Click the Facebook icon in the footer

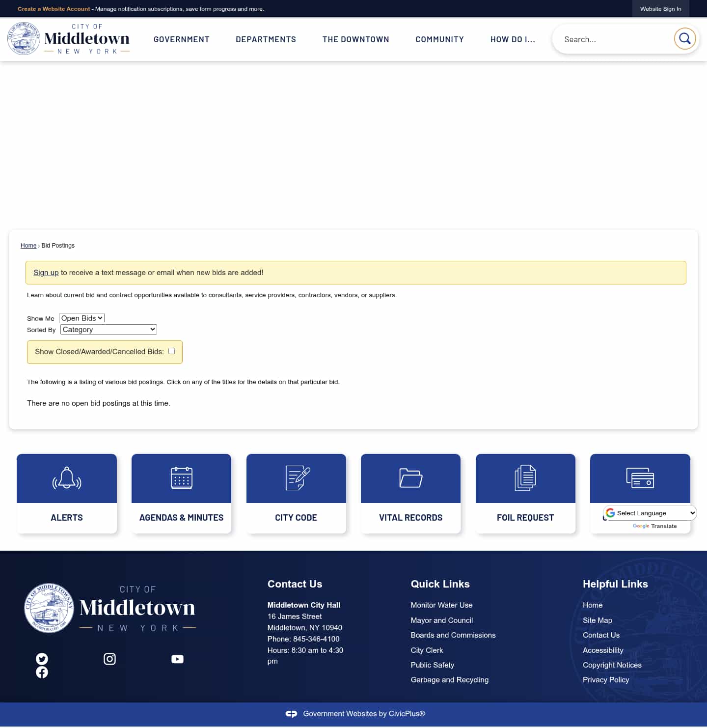[x=42, y=672]
